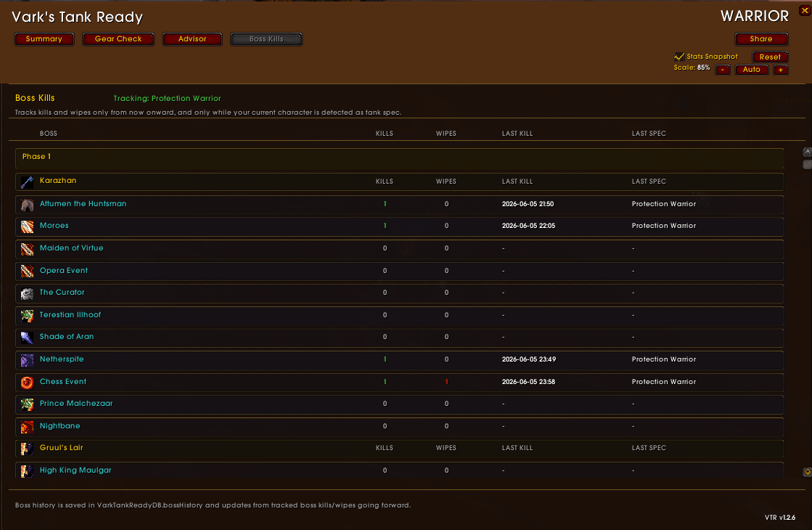Select the Netherspite boss name
Screen dimensions: 812x530
[x=62, y=359]
